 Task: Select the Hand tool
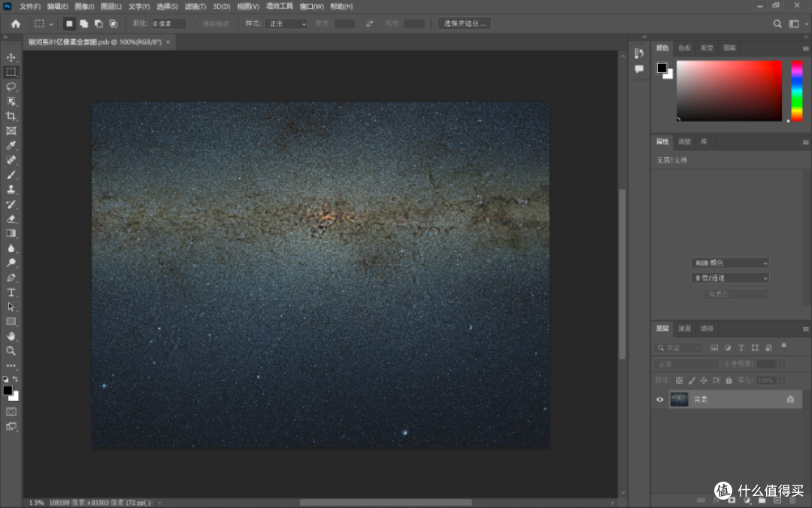click(x=11, y=336)
